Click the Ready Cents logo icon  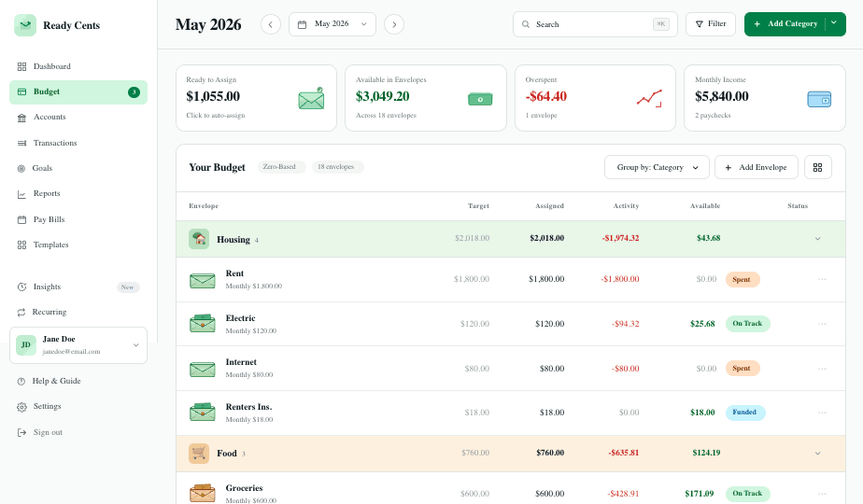click(x=25, y=25)
